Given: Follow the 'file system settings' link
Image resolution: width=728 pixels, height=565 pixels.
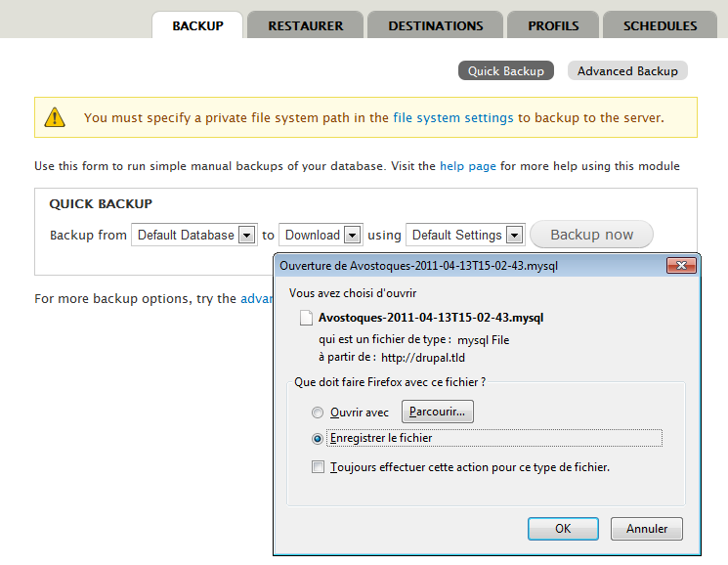Looking at the screenshot, I should coord(452,118).
